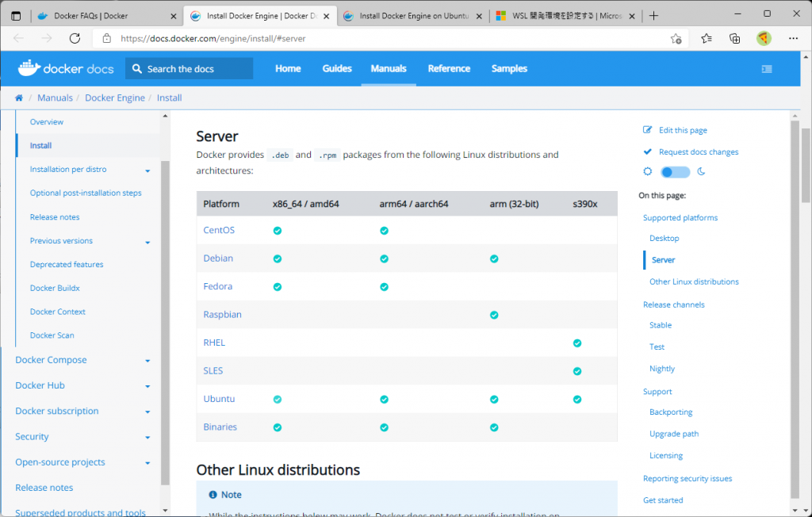812x517 pixels.
Task: Open the Binaries platform link
Action: click(x=220, y=427)
